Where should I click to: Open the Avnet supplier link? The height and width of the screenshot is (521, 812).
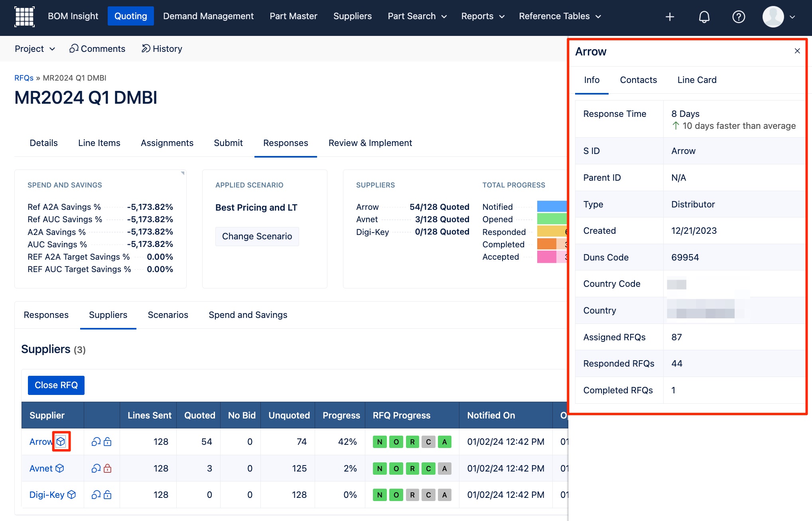coord(41,468)
